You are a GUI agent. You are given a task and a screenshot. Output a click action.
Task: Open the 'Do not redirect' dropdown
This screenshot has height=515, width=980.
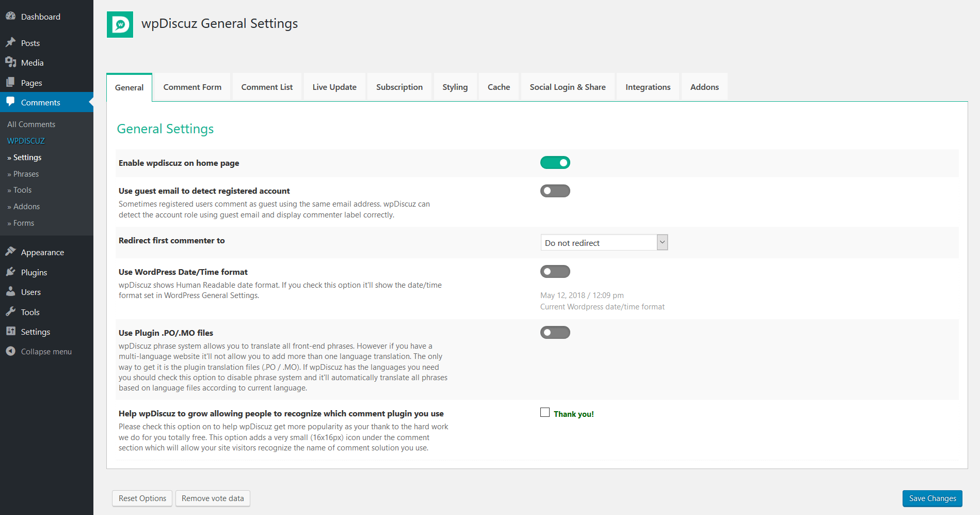(604, 242)
